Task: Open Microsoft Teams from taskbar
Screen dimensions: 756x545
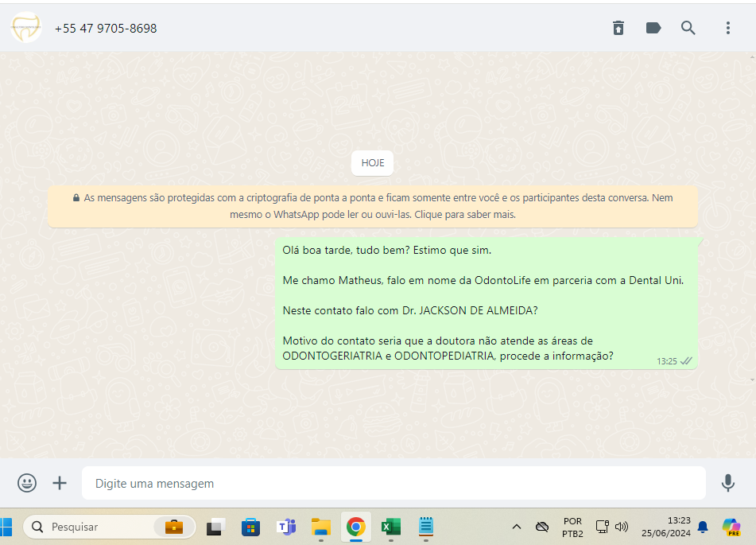Action: pyautogui.click(x=286, y=527)
